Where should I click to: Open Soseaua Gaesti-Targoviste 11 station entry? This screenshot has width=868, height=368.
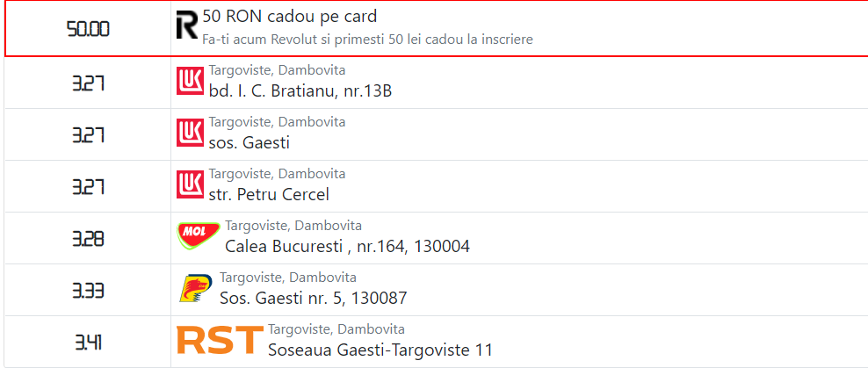click(380, 350)
